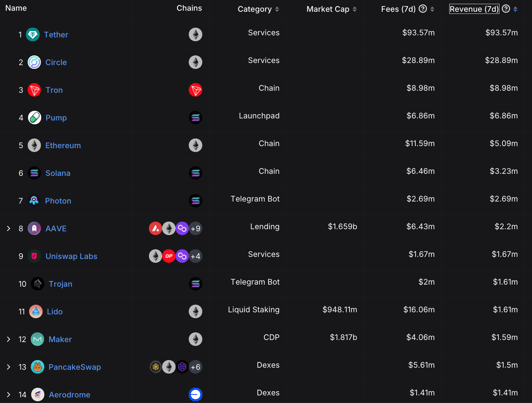Sort table by Category column
The image size is (532, 403).
277,9
